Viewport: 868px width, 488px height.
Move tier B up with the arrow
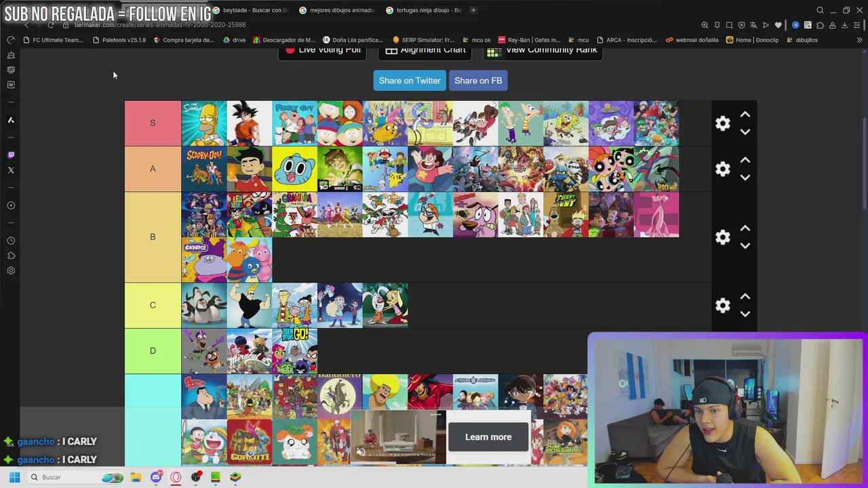tap(745, 228)
